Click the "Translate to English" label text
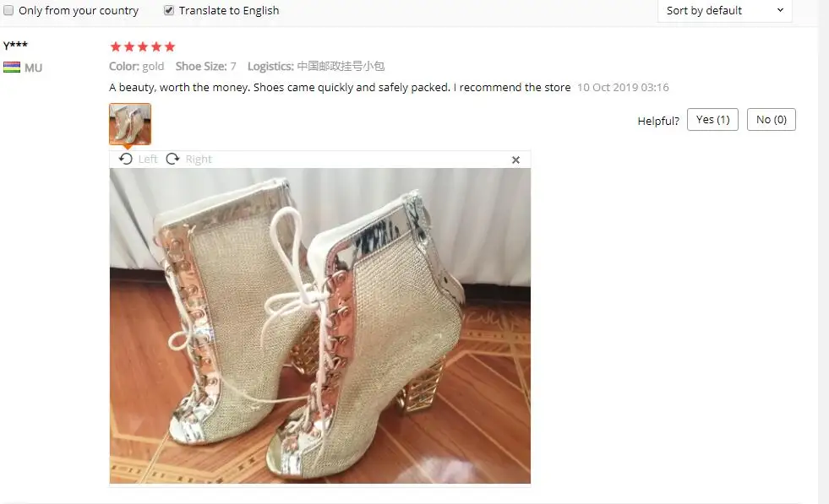Screen dimensions: 829x504 [229, 11]
